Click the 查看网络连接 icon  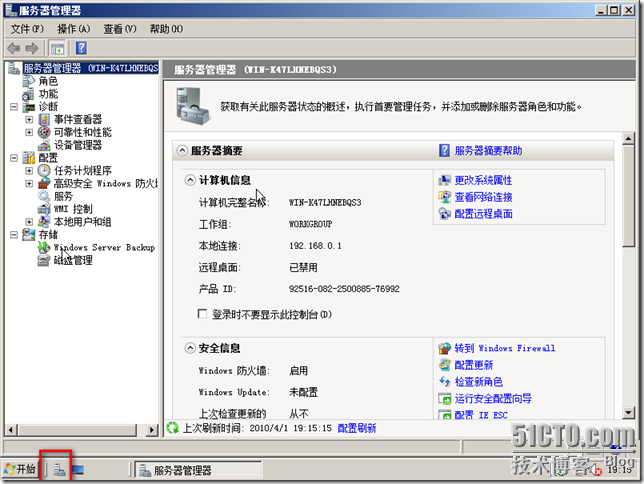pyautogui.click(x=444, y=197)
